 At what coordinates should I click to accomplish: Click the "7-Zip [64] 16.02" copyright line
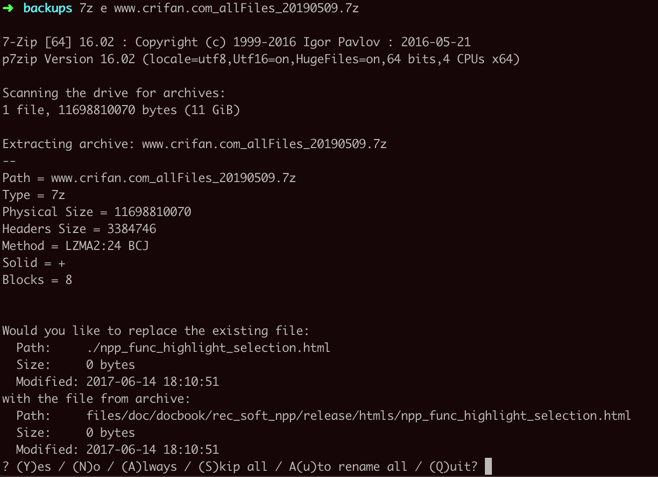pyautogui.click(x=236, y=42)
